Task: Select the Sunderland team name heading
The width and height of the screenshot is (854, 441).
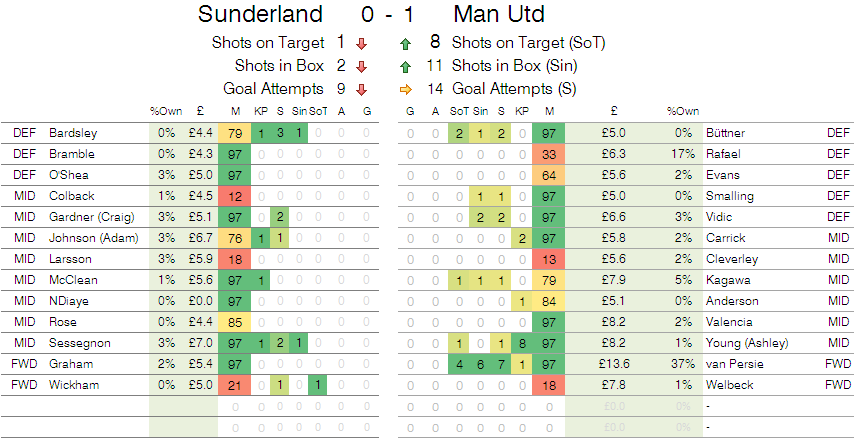Action: pos(260,14)
